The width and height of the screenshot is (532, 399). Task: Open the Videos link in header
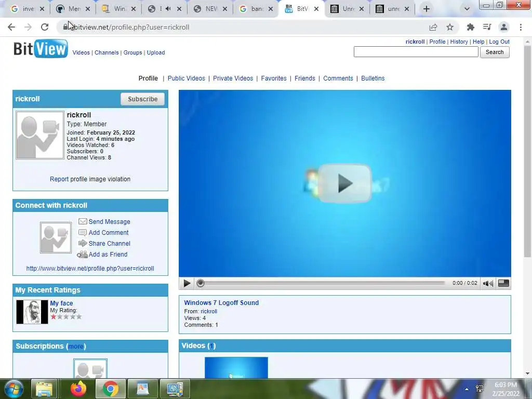pyautogui.click(x=81, y=52)
